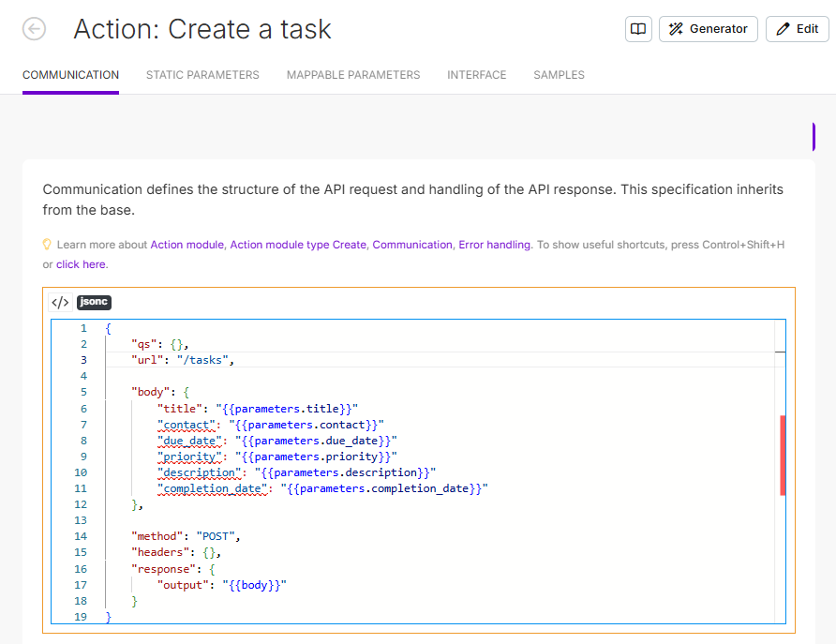Select the Samples tab
The height and width of the screenshot is (644, 836).
(559, 75)
